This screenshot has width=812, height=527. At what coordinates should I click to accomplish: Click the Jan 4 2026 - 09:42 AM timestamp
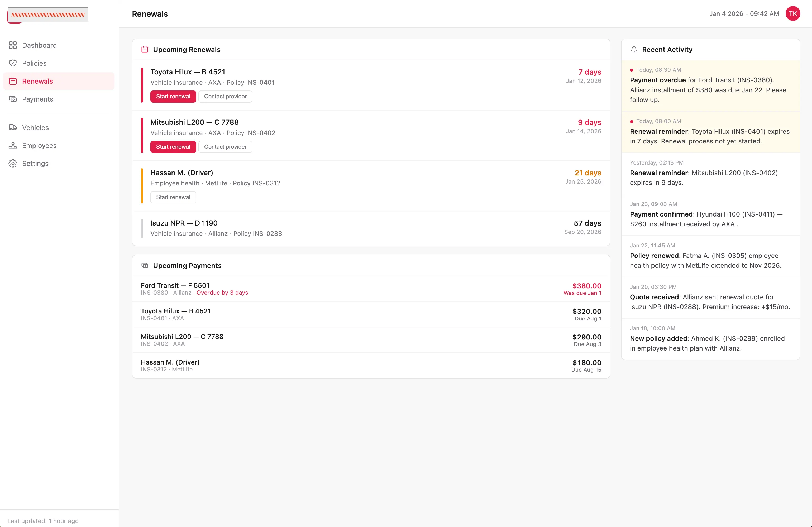[x=744, y=14]
